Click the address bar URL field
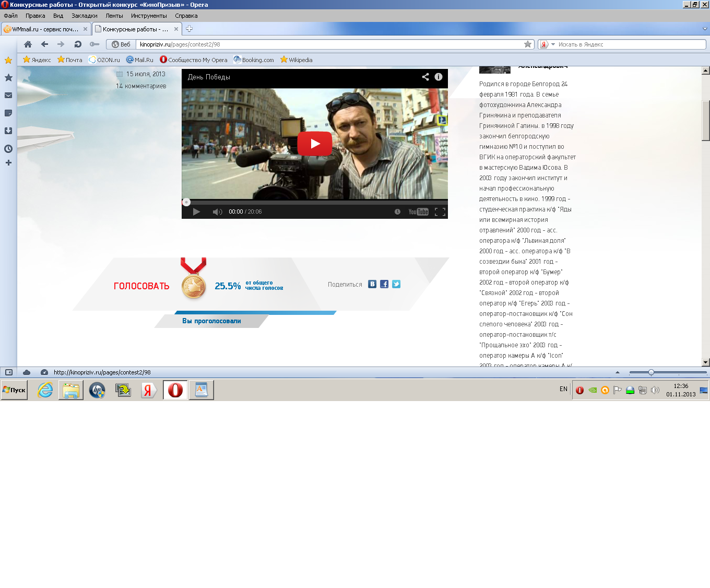The image size is (710, 588). tap(329, 44)
